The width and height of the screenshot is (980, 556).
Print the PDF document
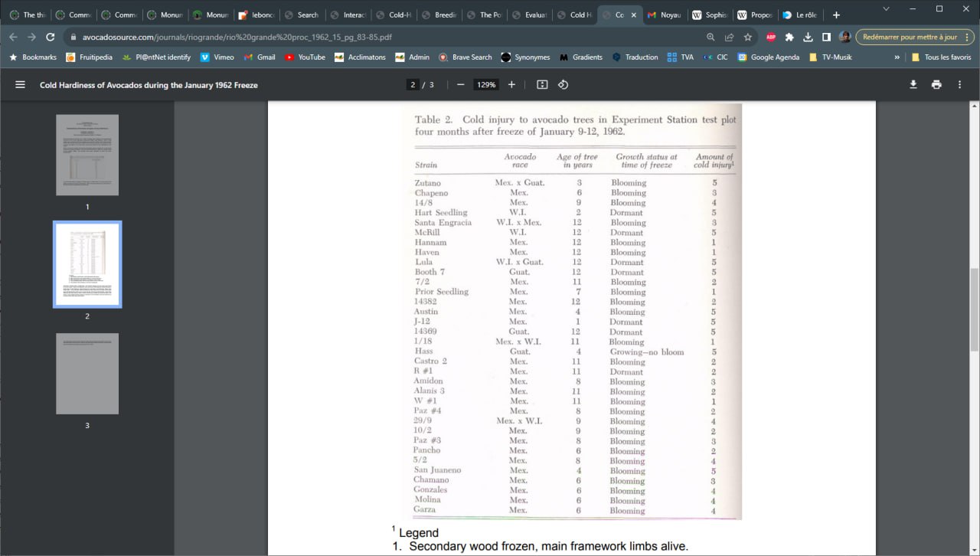[x=936, y=85]
